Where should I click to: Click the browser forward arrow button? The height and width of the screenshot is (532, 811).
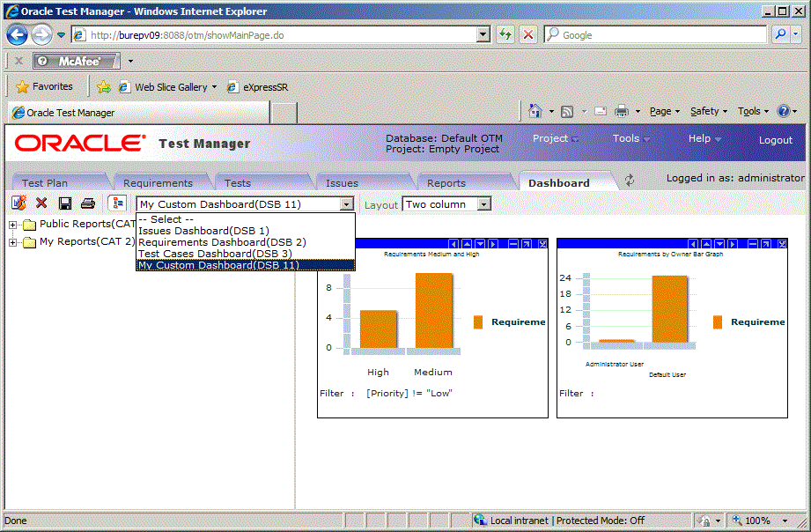click(41, 35)
